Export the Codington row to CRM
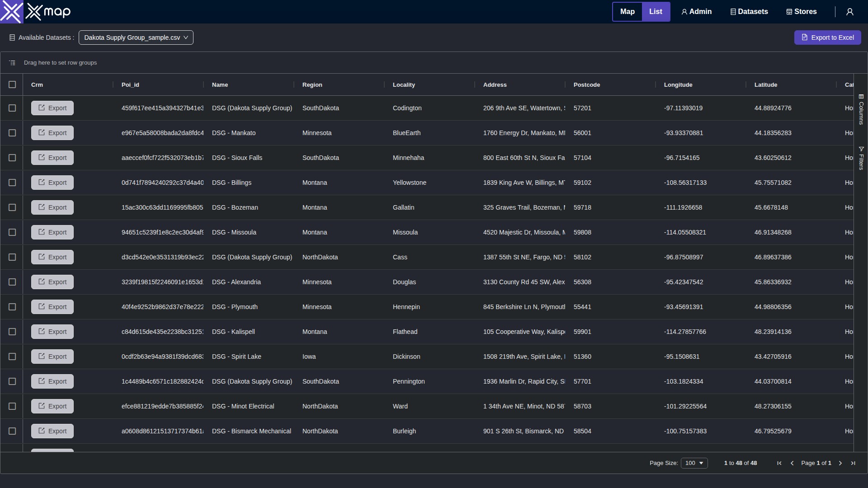 (52, 108)
